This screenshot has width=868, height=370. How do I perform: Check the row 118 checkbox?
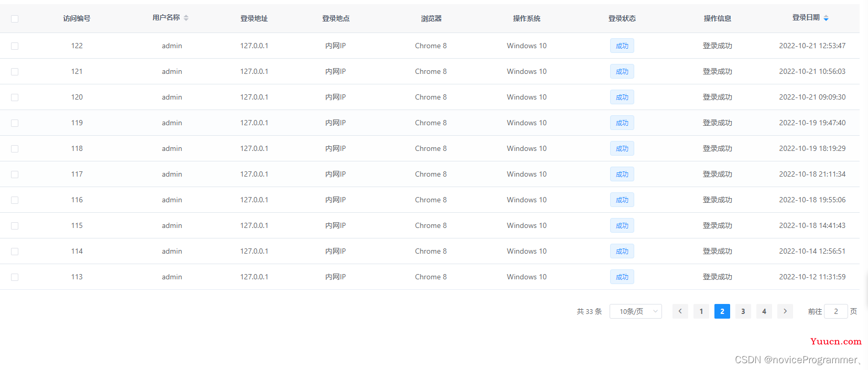pyautogui.click(x=15, y=149)
